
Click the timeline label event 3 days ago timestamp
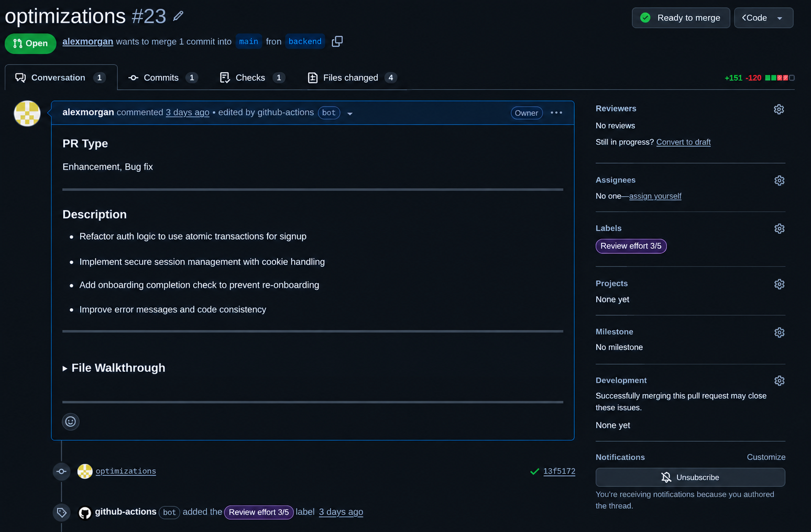pyautogui.click(x=341, y=512)
